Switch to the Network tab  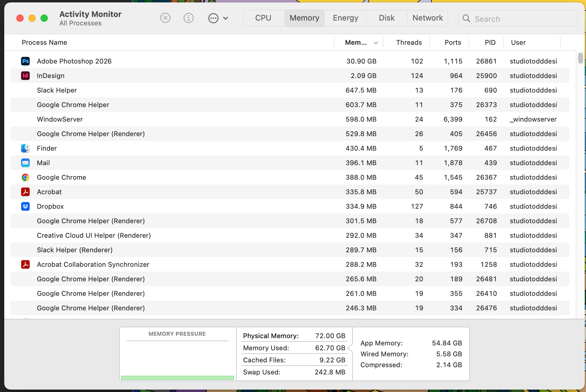(x=428, y=18)
